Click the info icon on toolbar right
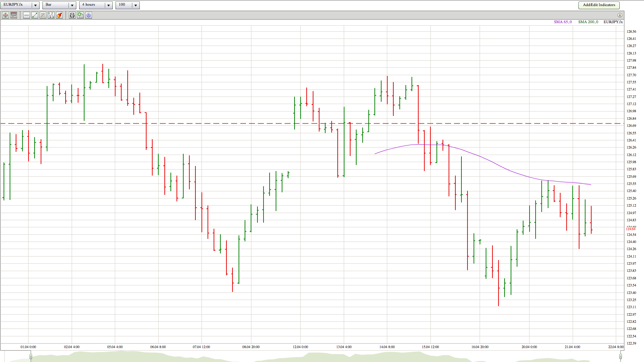Viewport: 644px width, 362px height. pos(620,15)
